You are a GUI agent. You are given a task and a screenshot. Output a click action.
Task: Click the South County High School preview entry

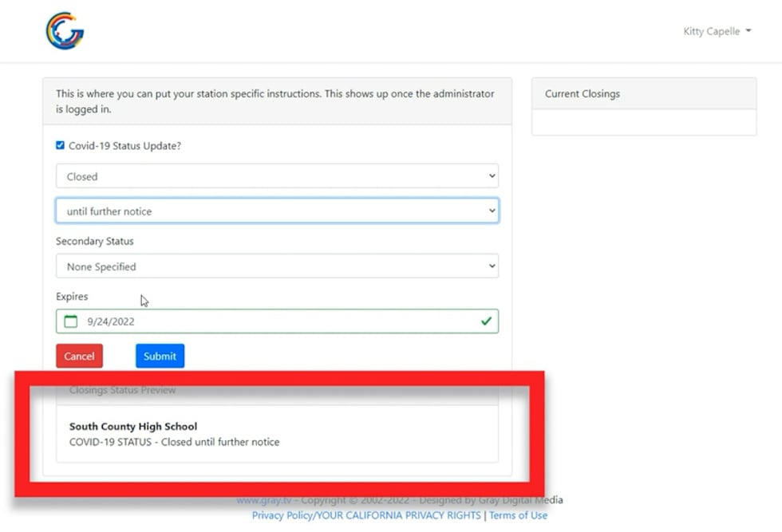point(133,427)
